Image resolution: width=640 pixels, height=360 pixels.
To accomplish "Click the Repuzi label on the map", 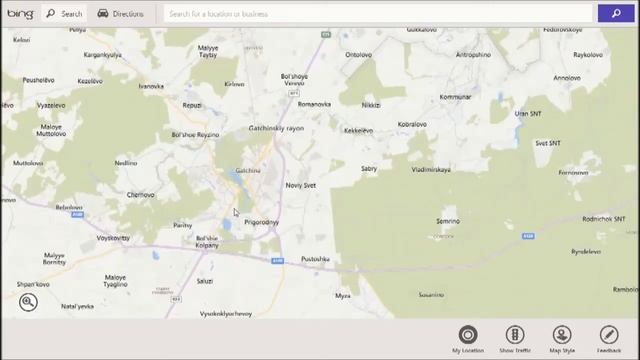I will [x=192, y=106].
